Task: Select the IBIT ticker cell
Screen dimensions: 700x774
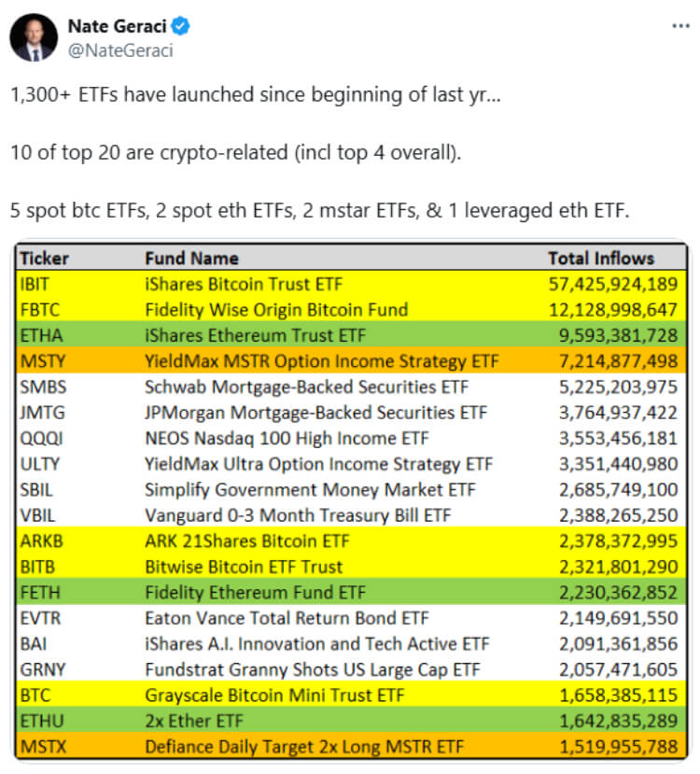Action: [35, 285]
